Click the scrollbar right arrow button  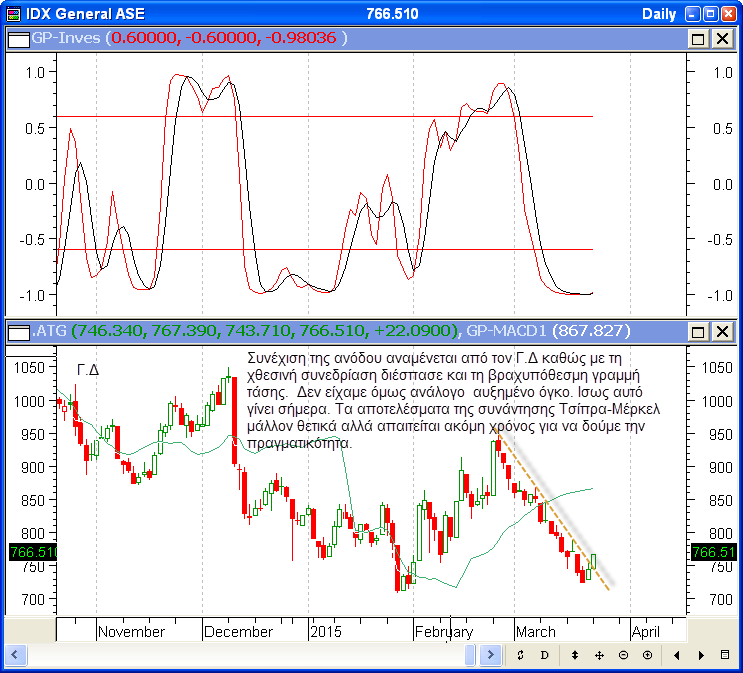click(x=490, y=655)
